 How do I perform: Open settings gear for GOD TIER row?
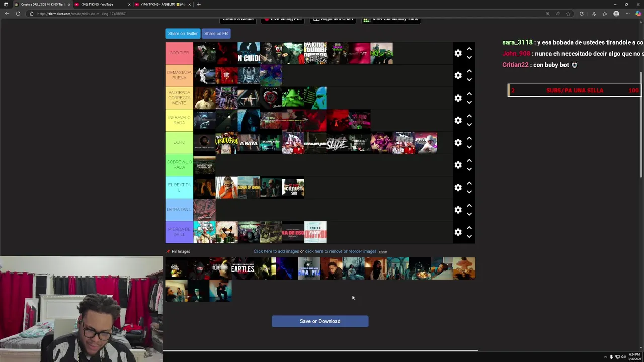458,53
